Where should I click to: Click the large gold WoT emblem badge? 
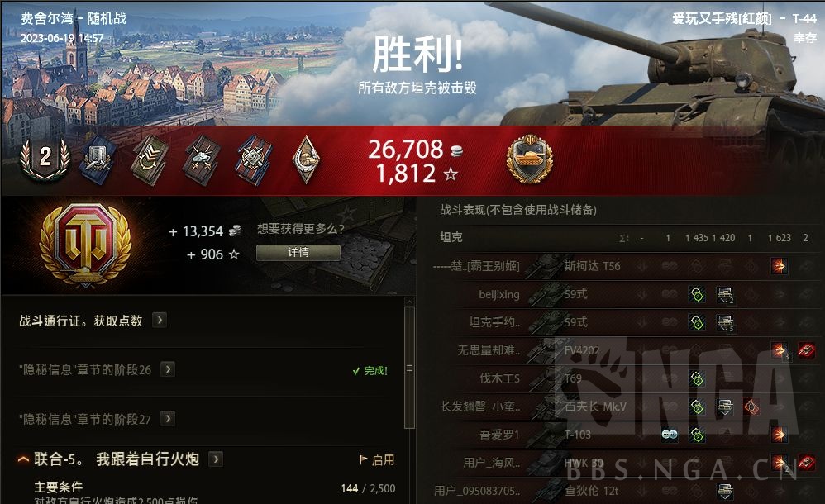tap(86, 245)
